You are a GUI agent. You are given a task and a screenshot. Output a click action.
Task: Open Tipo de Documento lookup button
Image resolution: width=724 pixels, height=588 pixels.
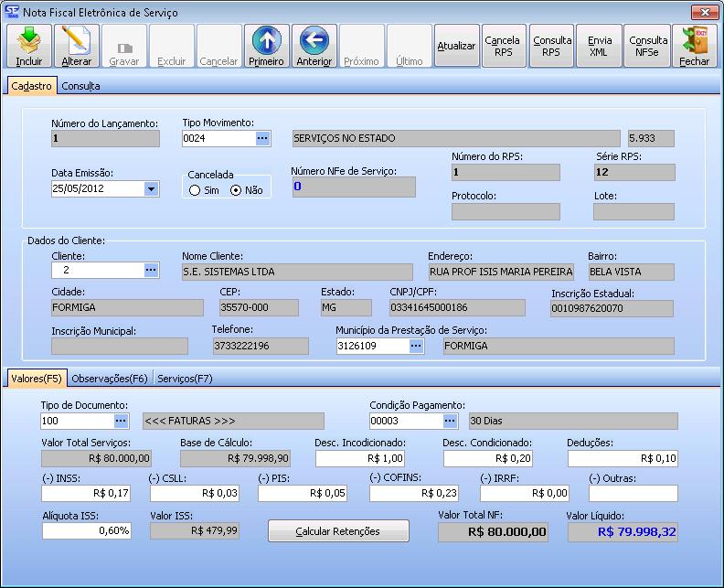tap(122, 421)
